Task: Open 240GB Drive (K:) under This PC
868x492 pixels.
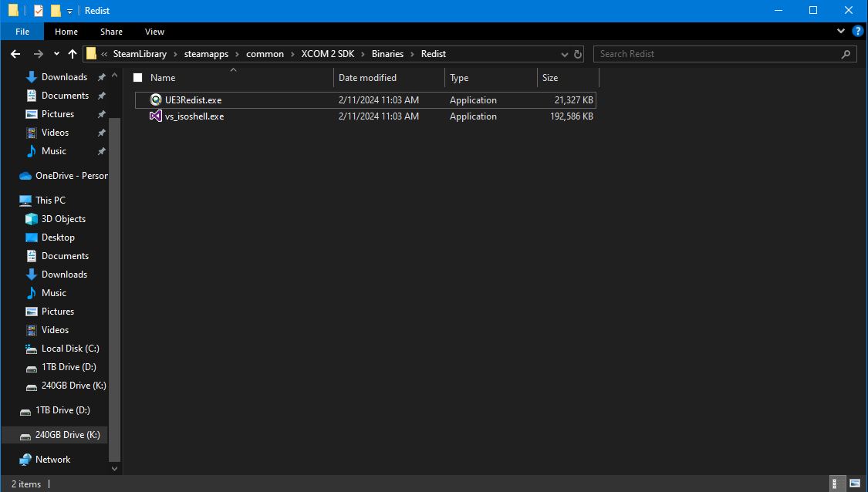Action: [x=66, y=386]
